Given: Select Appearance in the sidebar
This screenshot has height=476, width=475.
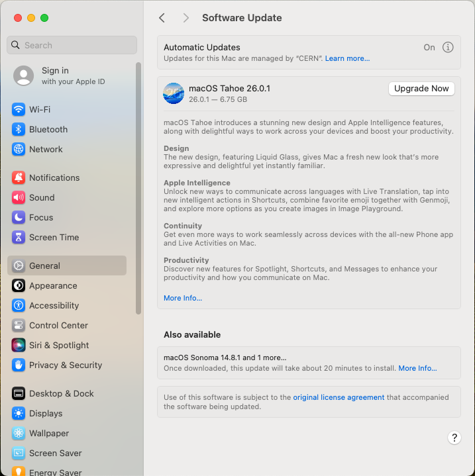Looking at the screenshot, I should (53, 285).
